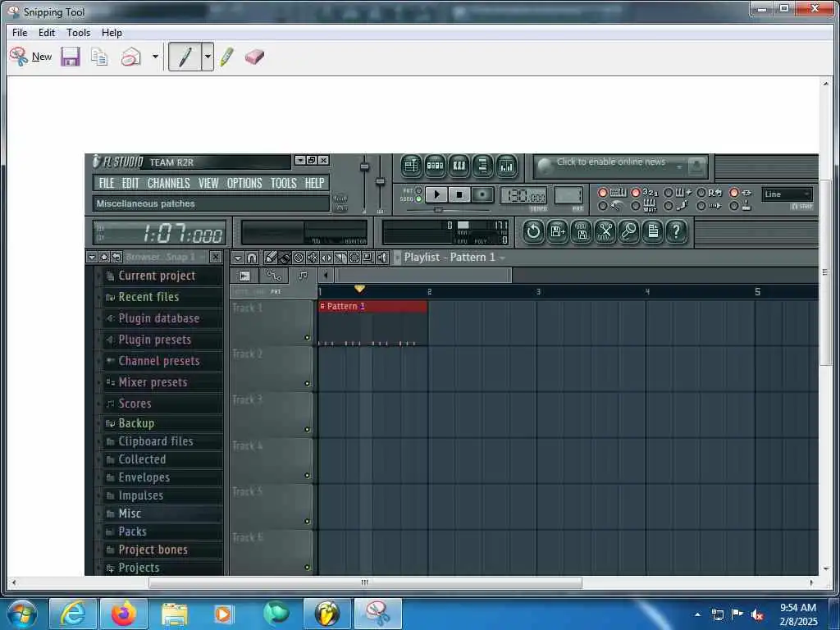Toggle the mute dot on Track 2
The width and height of the screenshot is (840, 630).
307,384
